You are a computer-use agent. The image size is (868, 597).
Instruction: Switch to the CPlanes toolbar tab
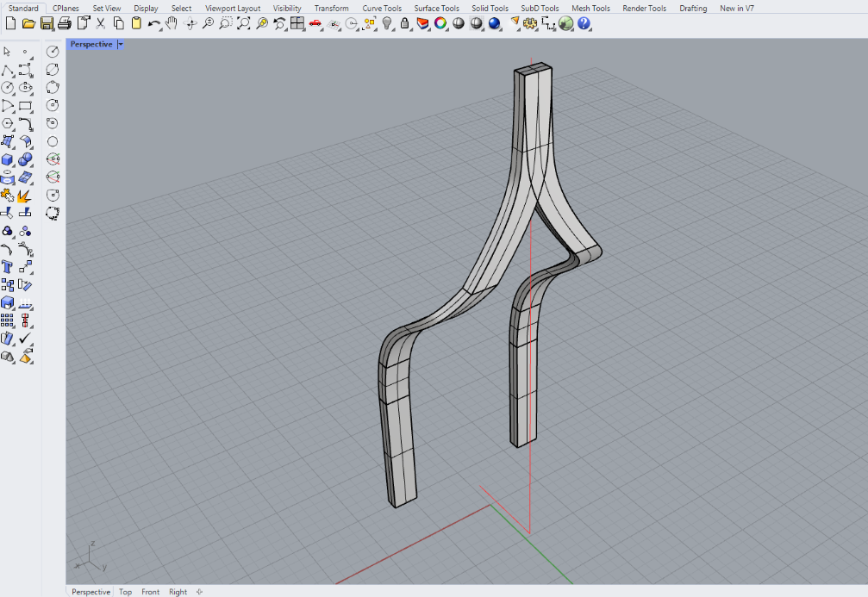pos(66,9)
